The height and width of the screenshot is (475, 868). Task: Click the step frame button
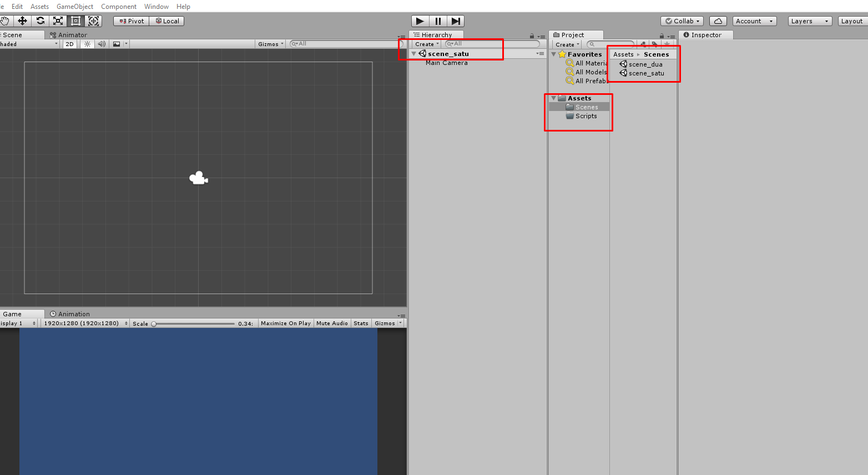pos(456,21)
